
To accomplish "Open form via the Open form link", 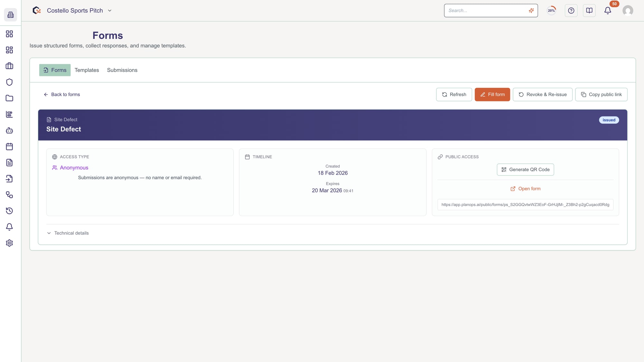I will tap(525, 189).
